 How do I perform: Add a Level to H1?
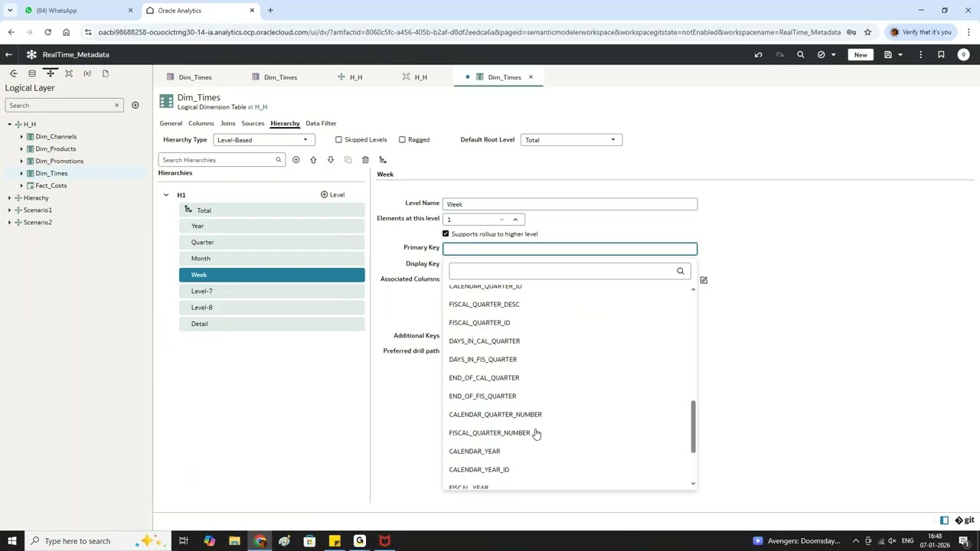pyautogui.click(x=332, y=195)
